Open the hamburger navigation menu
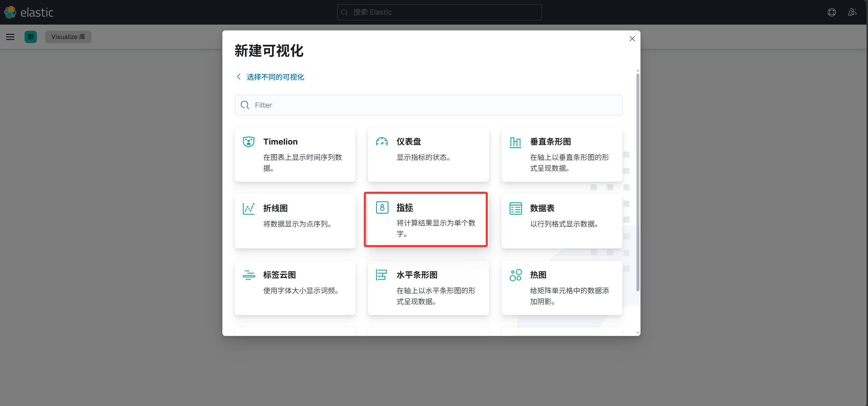Screen dimensions: 868x406 pyautogui.click(x=10, y=37)
